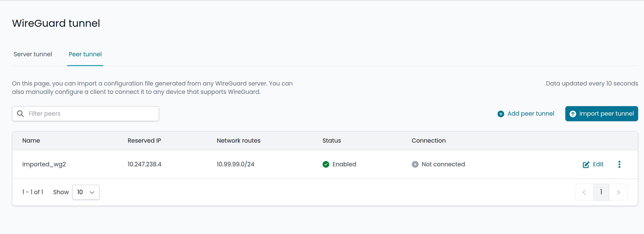Go to the next page arrow
The image size is (644, 234).
coord(619,192)
